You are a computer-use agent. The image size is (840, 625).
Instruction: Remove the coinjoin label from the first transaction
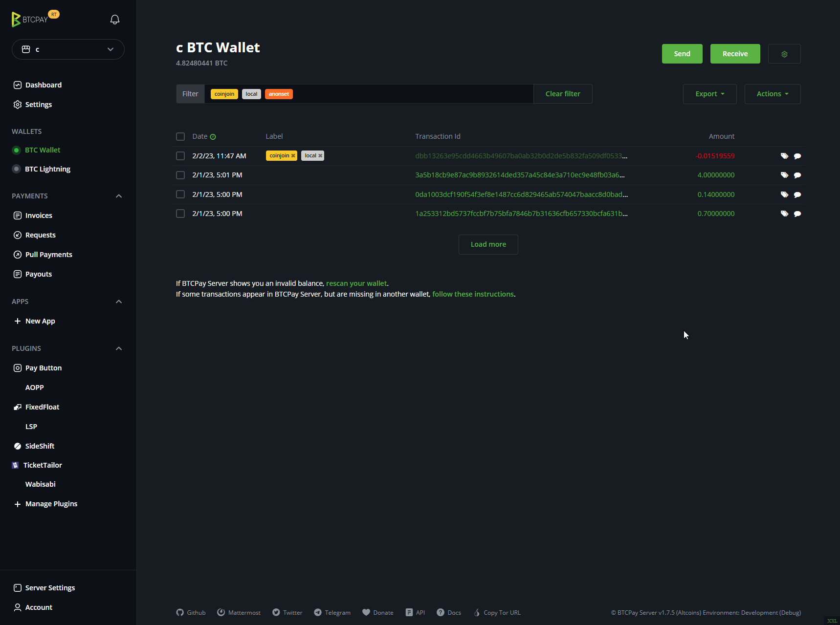[x=293, y=155]
